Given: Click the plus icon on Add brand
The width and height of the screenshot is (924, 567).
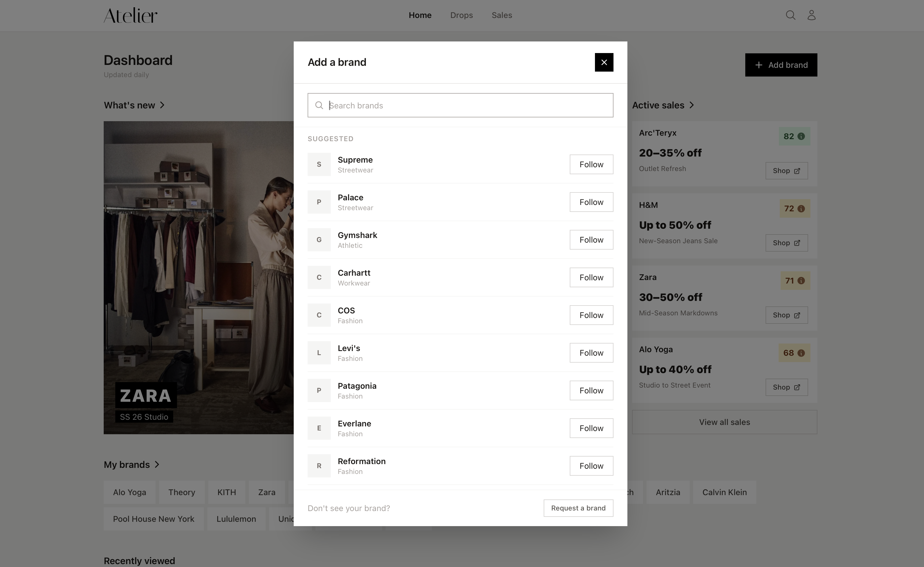Looking at the screenshot, I should point(759,65).
